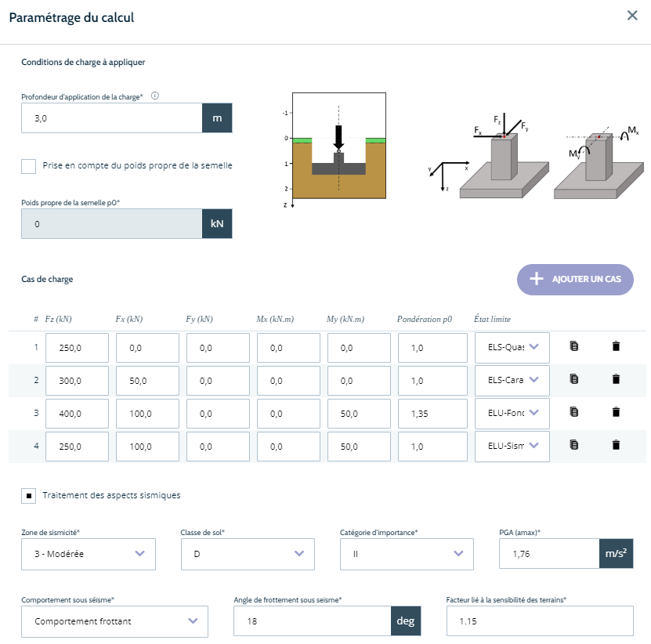Change État limite for load case 3
The image size is (651, 644).
tap(512, 413)
